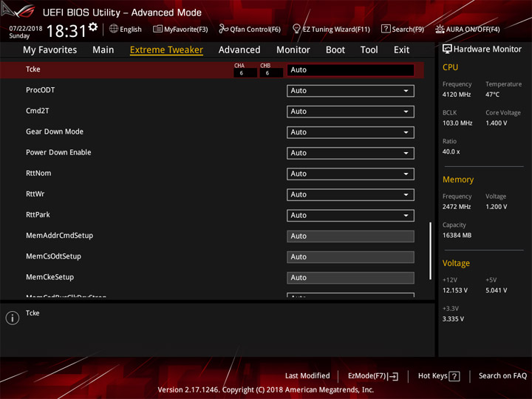Click the Capacity 16384 MB value

tap(457, 236)
